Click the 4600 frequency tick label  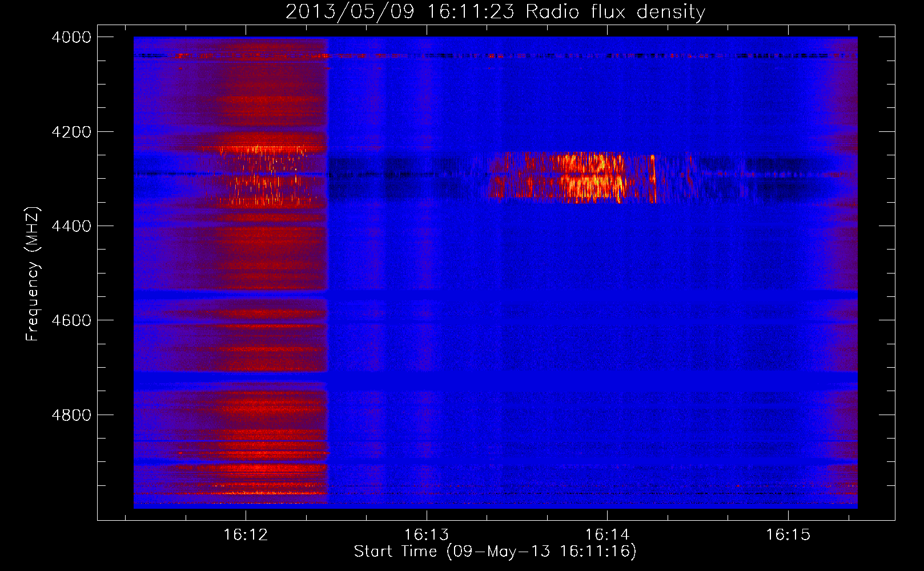coord(71,320)
